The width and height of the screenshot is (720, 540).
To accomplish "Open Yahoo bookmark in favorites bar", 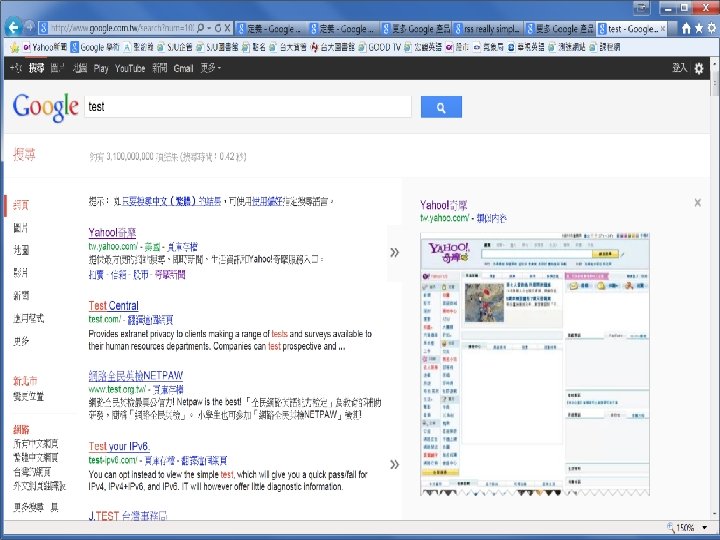I will coord(45,47).
